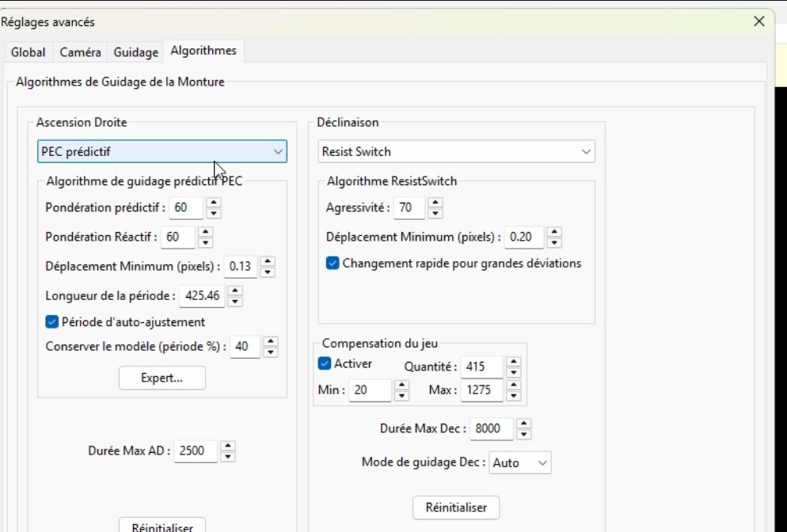Click the Déplacement Minimum value field
This screenshot has height=532, width=787.
coord(238,267)
